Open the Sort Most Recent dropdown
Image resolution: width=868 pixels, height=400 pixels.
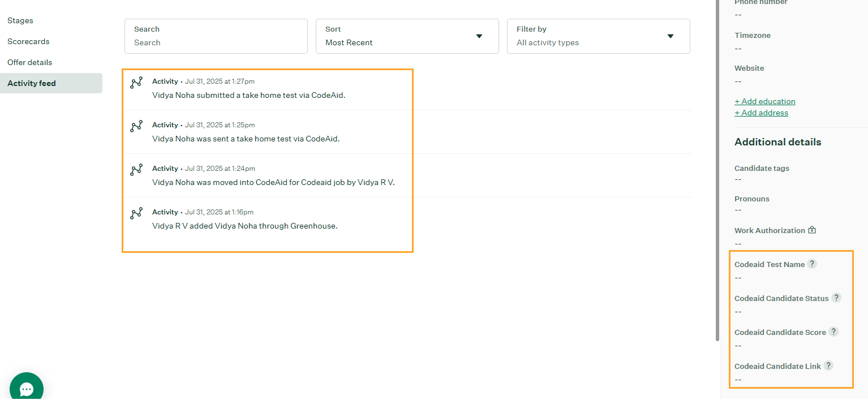coord(407,36)
